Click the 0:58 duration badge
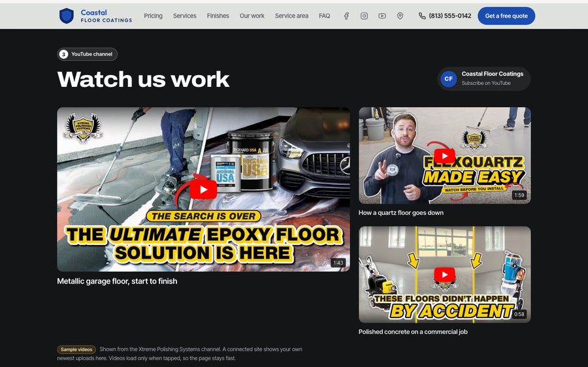The width and height of the screenshot is (588, 367). click(519, 314)
